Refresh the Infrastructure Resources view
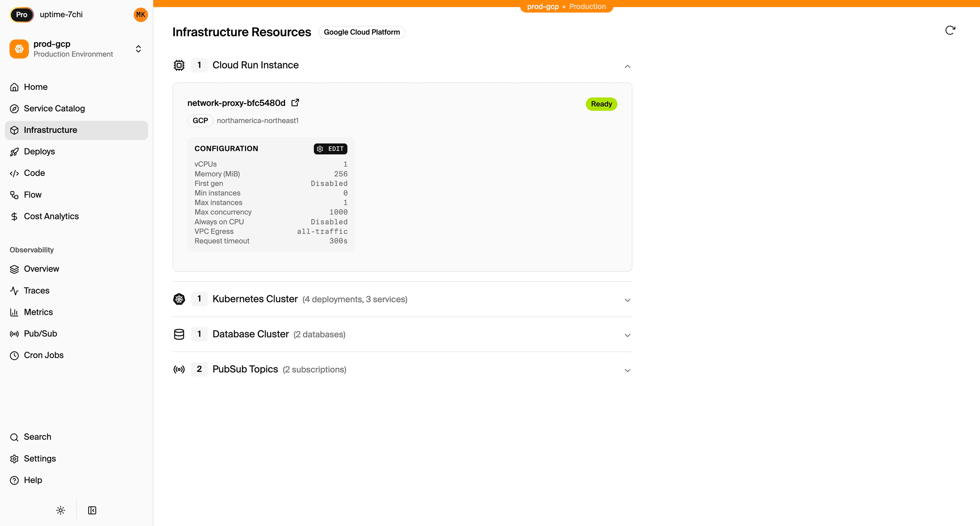The height and width of the screenshot is (526, 980). coord(950,30)
